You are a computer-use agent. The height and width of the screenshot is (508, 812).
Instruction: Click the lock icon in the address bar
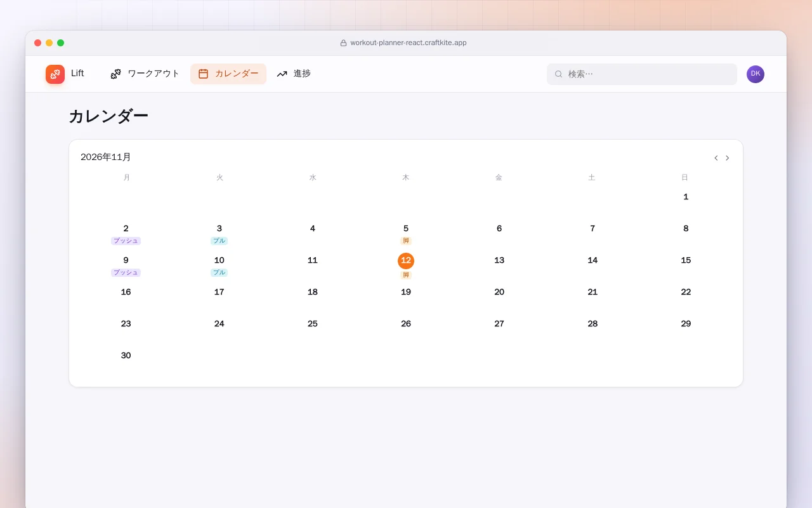pyautogui.click(x=343, y=43)
